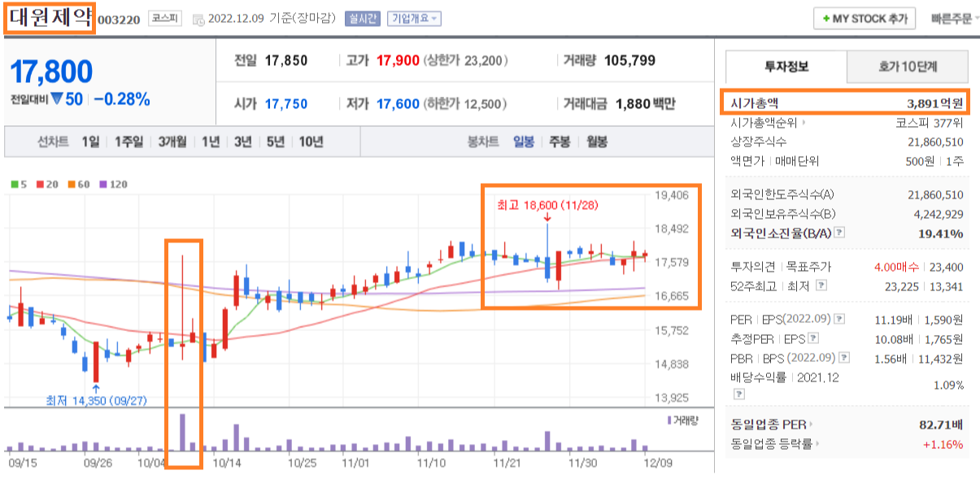The height and width of the screenshot is (479, 980).
Task: Click the 액면가 500원 value
Action: pos(920,161)
